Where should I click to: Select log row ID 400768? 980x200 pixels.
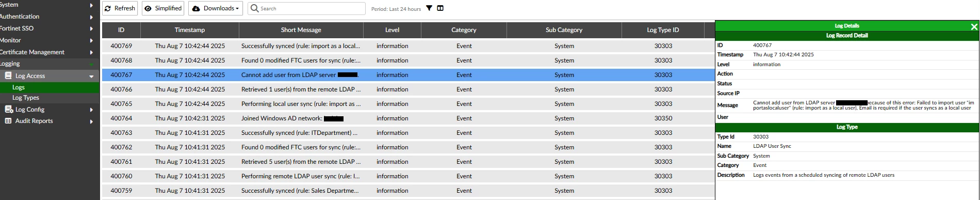[x=408, y=60]
